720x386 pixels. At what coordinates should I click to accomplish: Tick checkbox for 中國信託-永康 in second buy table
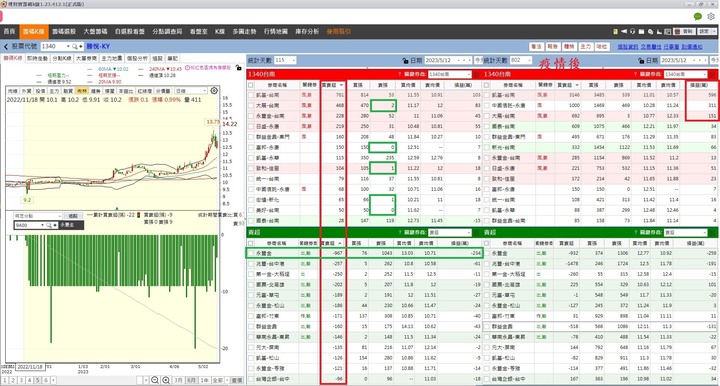(487, 106)
